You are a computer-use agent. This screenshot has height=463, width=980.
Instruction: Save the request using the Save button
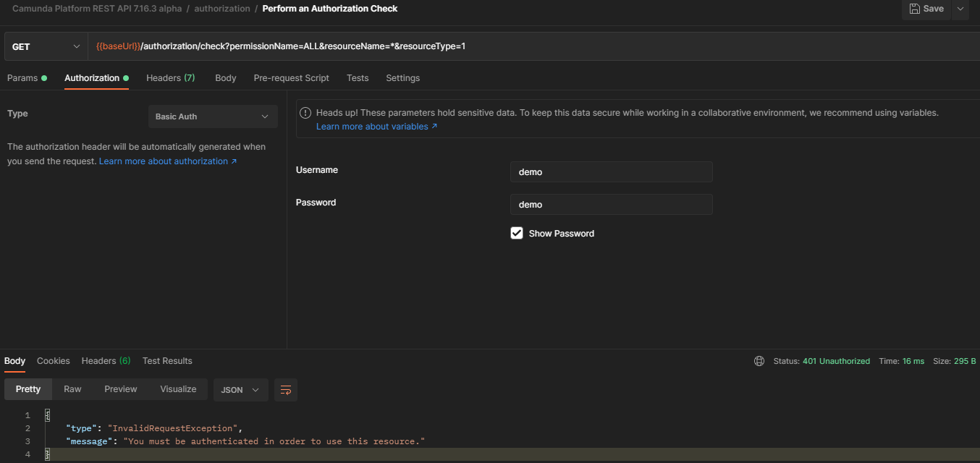point(927,9)
